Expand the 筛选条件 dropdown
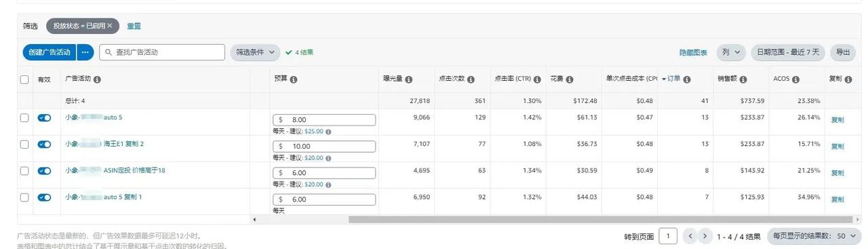Screen dimensions: 868x249 [x=255, y=52]
